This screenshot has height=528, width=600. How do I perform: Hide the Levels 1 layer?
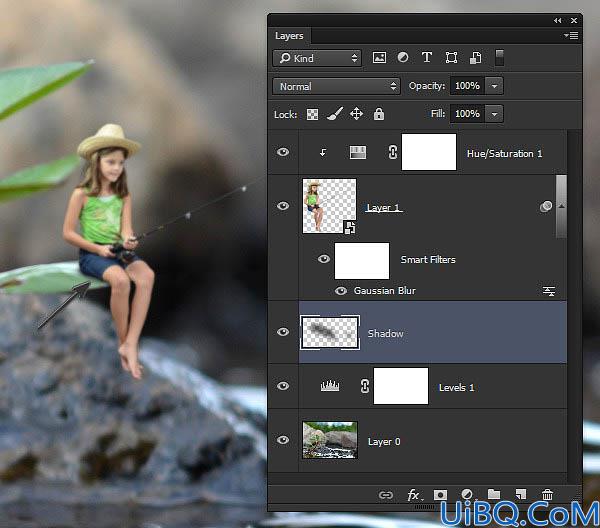click(283, 386)
